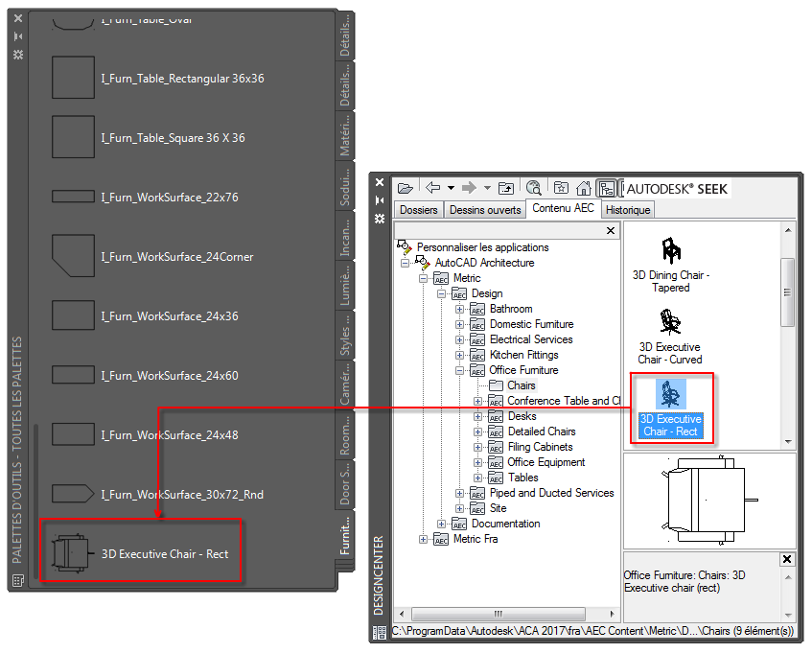
Task: Go back with the DesignCenter Back arrow
Action: pos(432,187)
